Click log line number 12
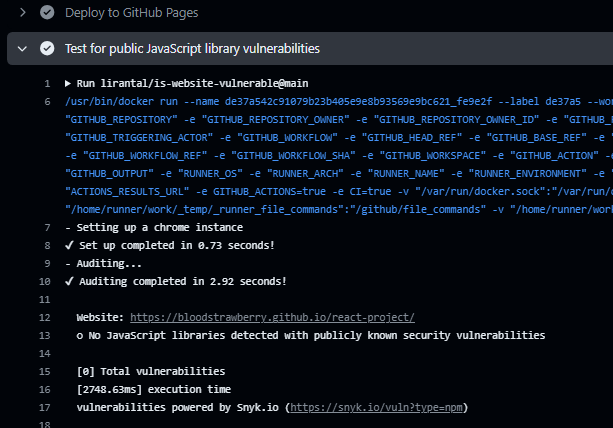The height and width of the screenshot is (428, 613). pos(45,317)
